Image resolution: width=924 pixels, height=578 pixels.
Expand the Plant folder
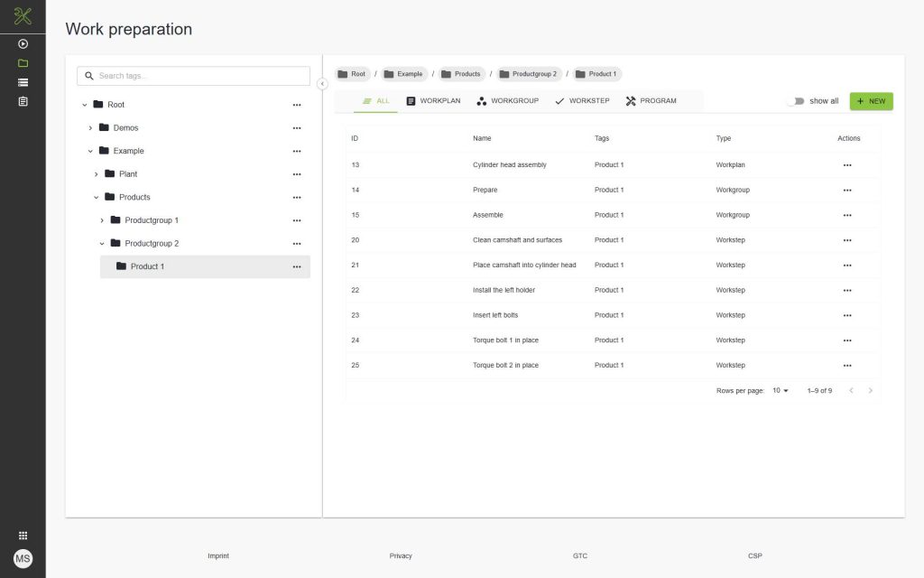pyautogui.click(x=97, y=174)
